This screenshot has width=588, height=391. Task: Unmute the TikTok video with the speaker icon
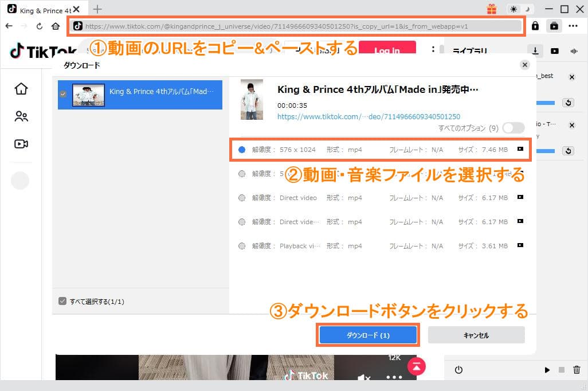click(x=363, y=377)
